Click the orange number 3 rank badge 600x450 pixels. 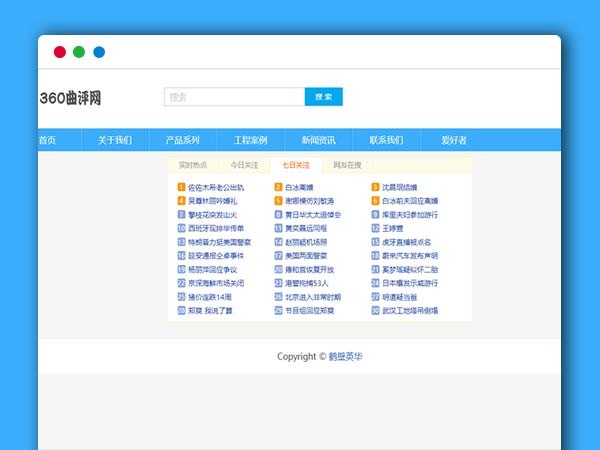(375, 187)
